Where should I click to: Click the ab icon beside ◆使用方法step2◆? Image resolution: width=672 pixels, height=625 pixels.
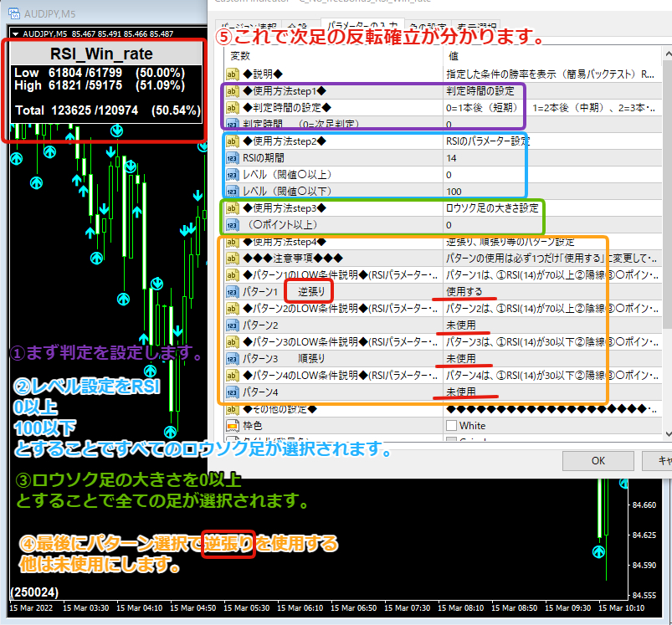click(x=232, y=141)
